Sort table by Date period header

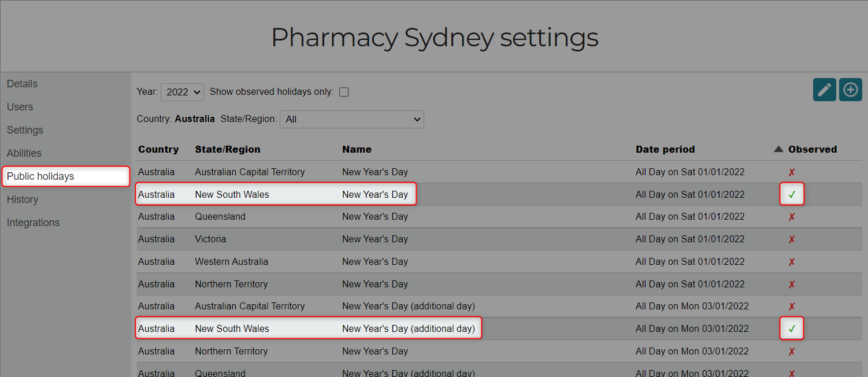pyautogui.click(x=665, y=149)
